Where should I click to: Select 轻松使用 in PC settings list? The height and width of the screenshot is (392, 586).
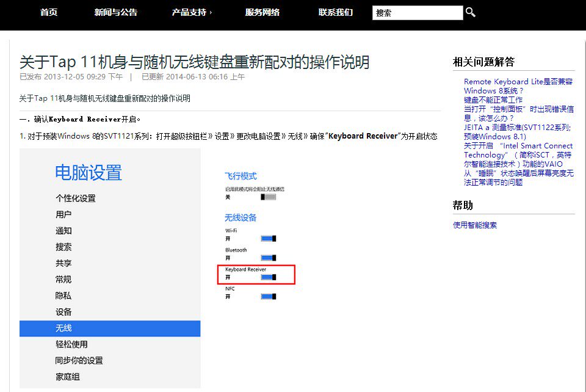(x=71, y=344)
